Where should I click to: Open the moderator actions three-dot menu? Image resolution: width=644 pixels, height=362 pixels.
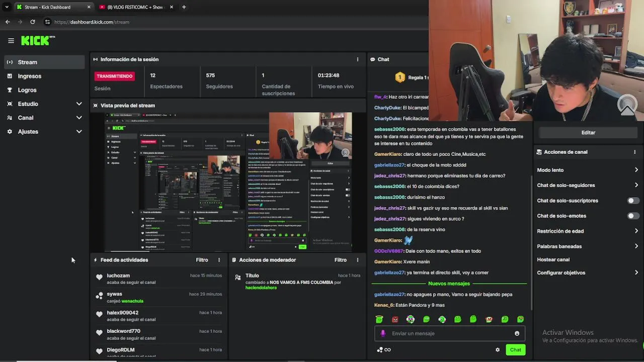[358, 260]
